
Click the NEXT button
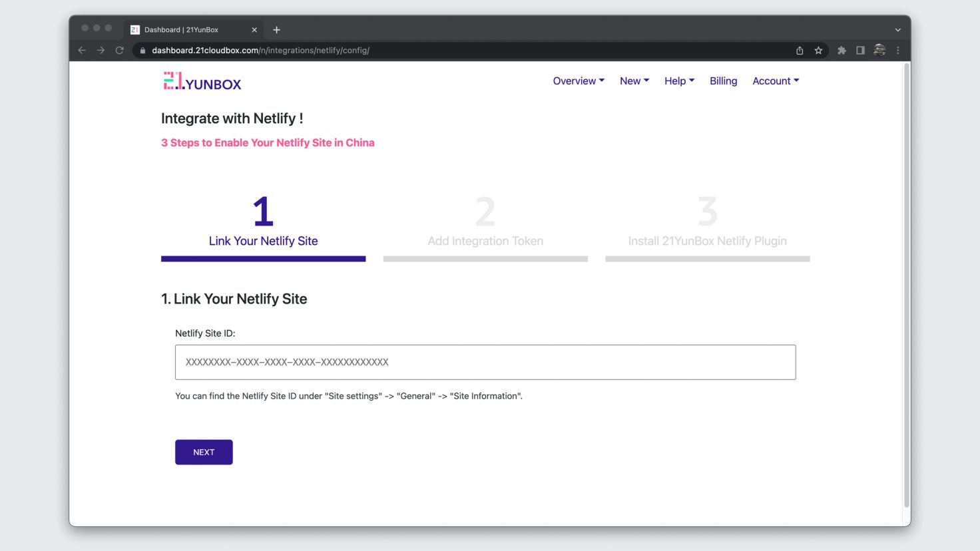click(x=204, y=452)
